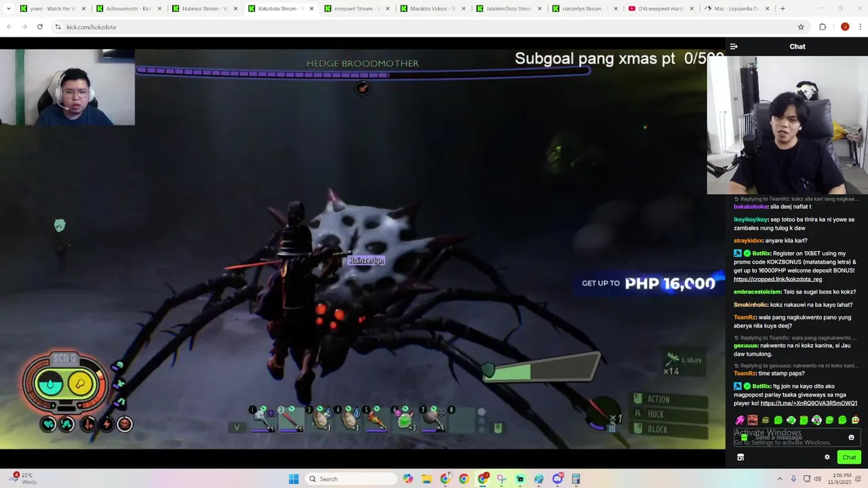This screenshot has height=488, width=868.
Task: Open the rainzerlyn Stream tab
Action: [x=584, y=9]
